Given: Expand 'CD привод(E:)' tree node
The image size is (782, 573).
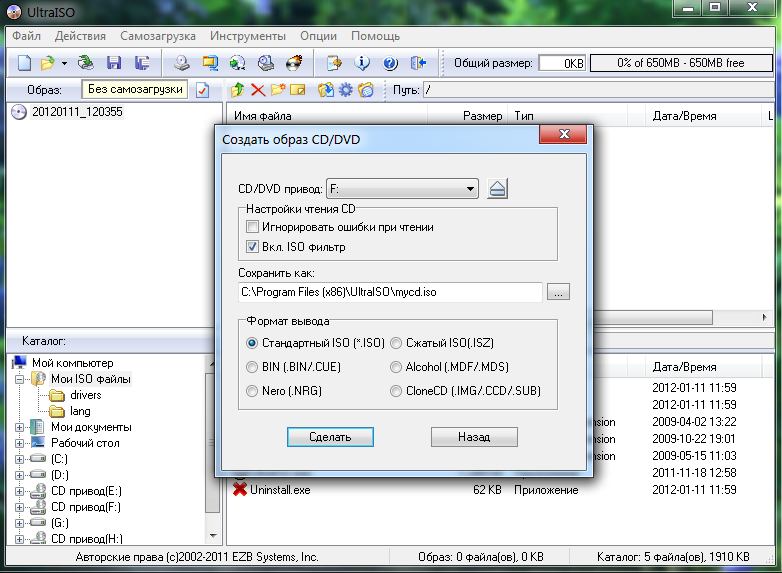Looking at the screenshot, I should pos(19,491).
